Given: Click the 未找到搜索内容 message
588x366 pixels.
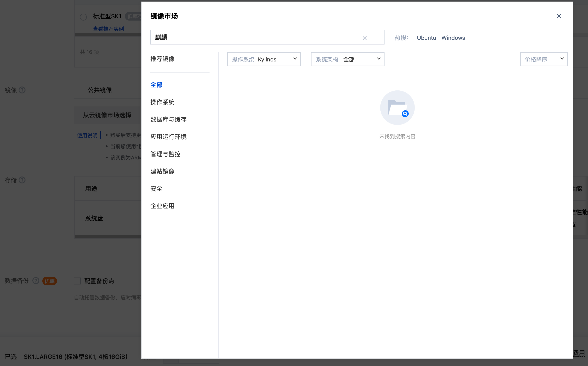Looking at the screenshot, I should pyautogui.click(x=397, y=136).
